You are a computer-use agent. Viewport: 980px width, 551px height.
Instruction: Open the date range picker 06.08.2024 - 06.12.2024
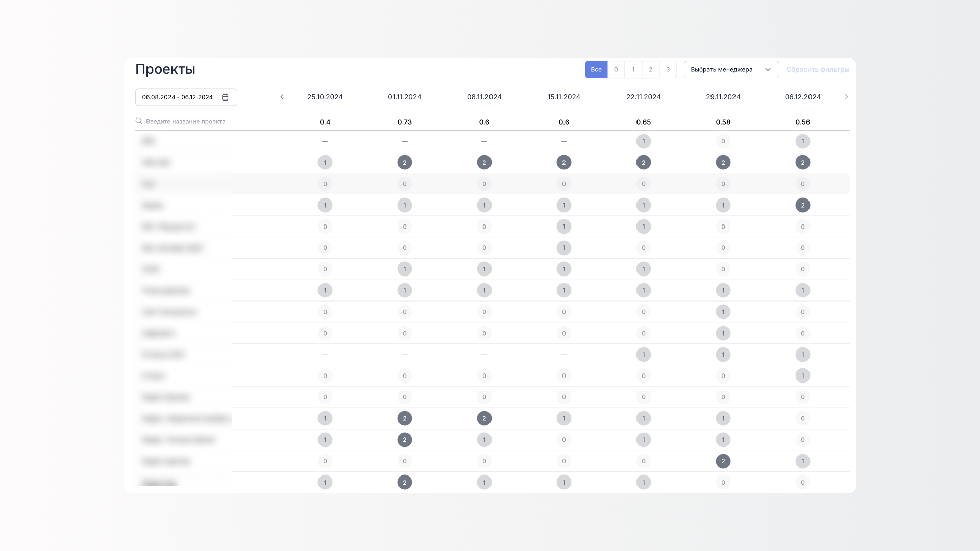[178, 97]
